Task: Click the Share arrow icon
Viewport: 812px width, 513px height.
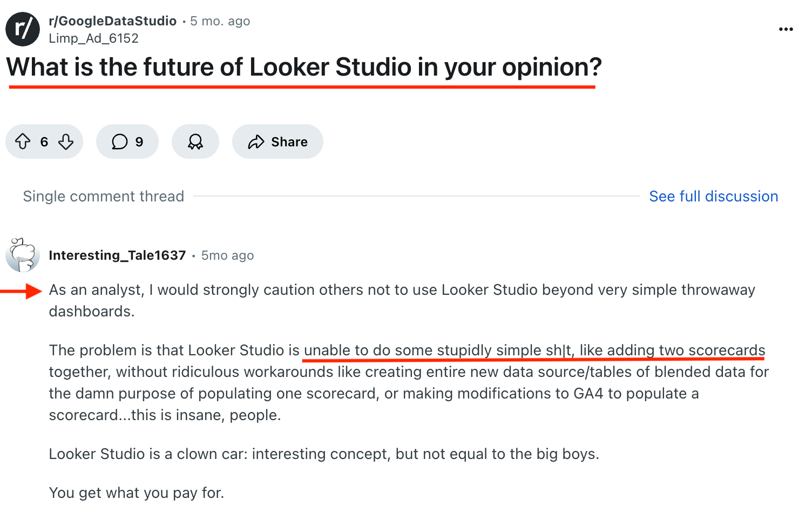Action: click(x=256, y=141)
